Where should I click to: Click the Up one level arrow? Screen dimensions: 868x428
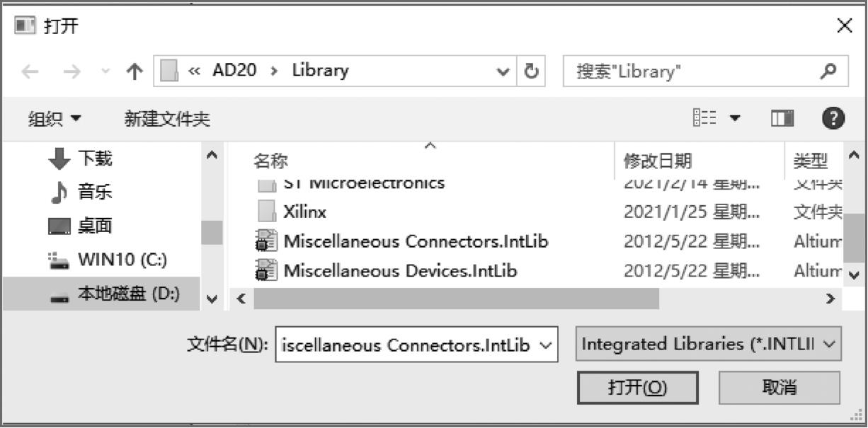pos(135,71)
